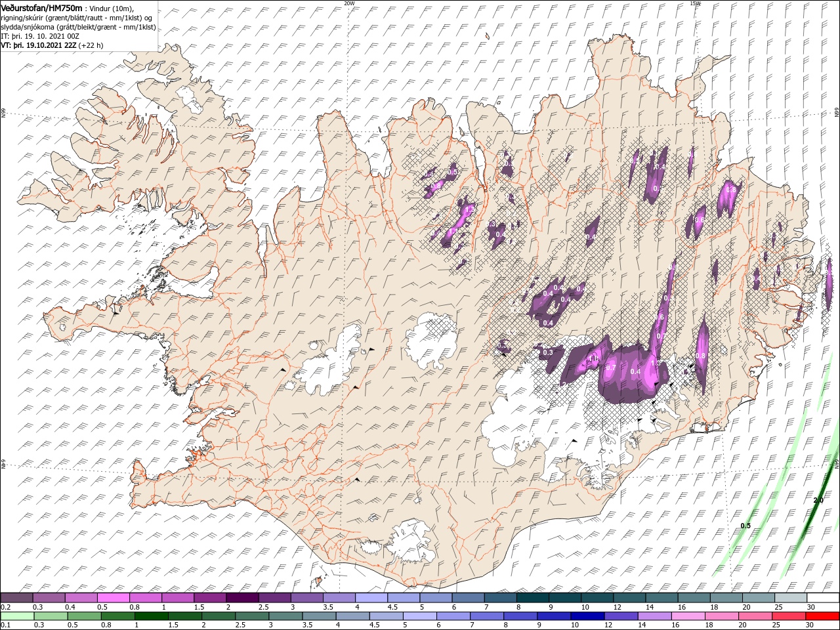This screenshot has width=840, height=630.
Task: Click the 0.1 label in lower rain legend
Action: (x=5, y=625)
